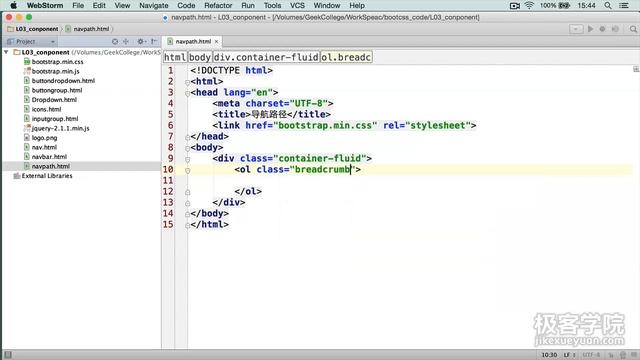Click the rightmost notifications icon in the status bar
Viewport: 640px width, 360px height.
633,355
